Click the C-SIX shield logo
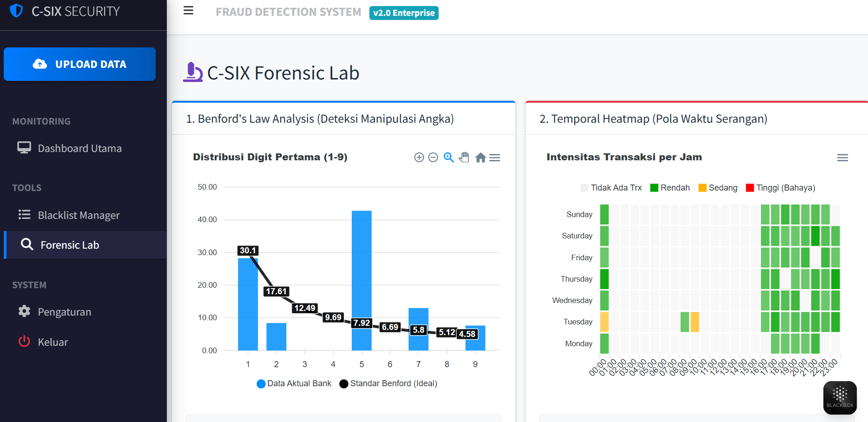Image resolution: width=868 pixels, height=422 pixels. pos(16,10)
